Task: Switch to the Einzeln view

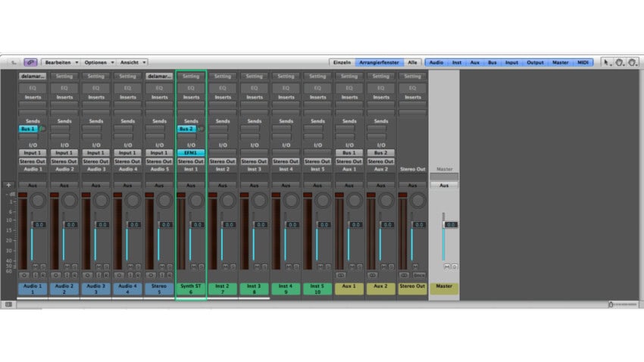Action: click(x=342, y=62)
